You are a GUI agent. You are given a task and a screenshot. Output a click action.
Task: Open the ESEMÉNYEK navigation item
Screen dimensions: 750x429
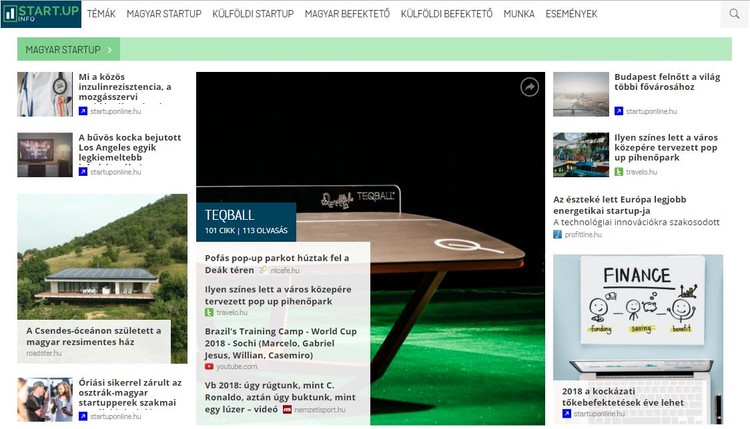point(571,14)
